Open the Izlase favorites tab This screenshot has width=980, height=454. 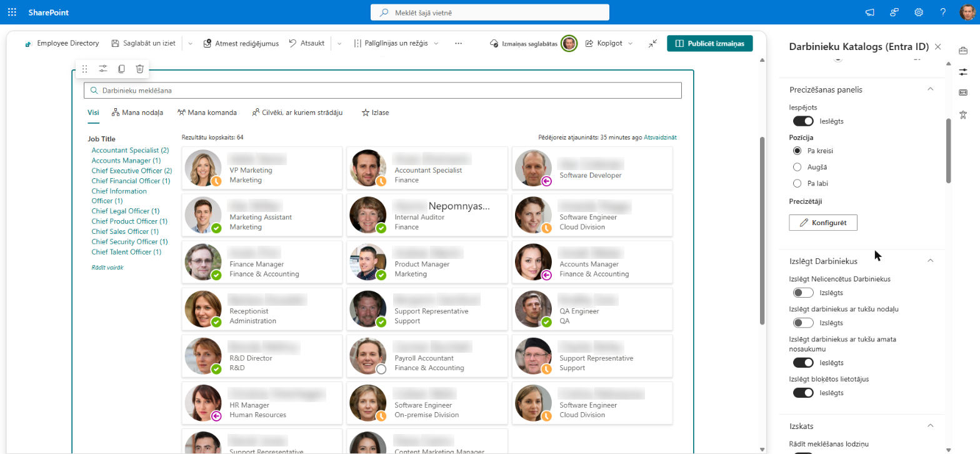[376, 113]
